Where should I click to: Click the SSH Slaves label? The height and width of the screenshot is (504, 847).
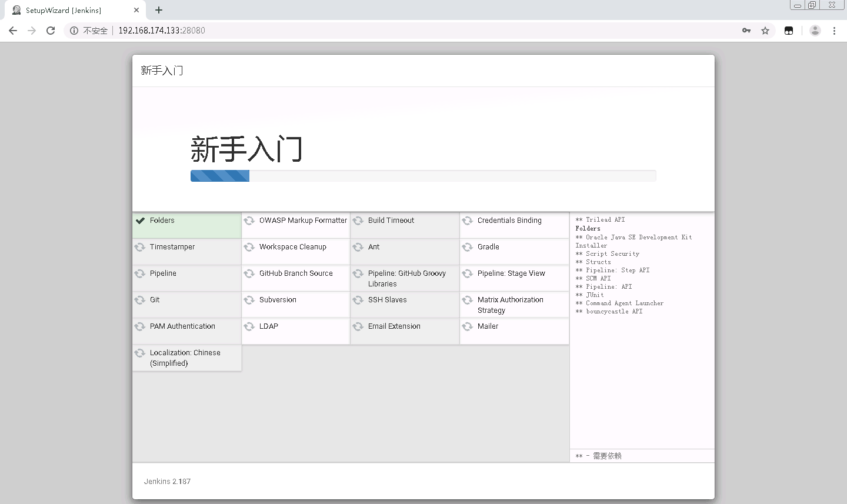(x=388, y=300)
